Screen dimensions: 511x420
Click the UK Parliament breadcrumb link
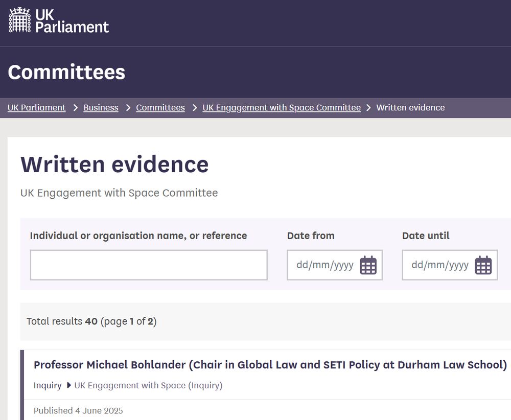point(36,107)
